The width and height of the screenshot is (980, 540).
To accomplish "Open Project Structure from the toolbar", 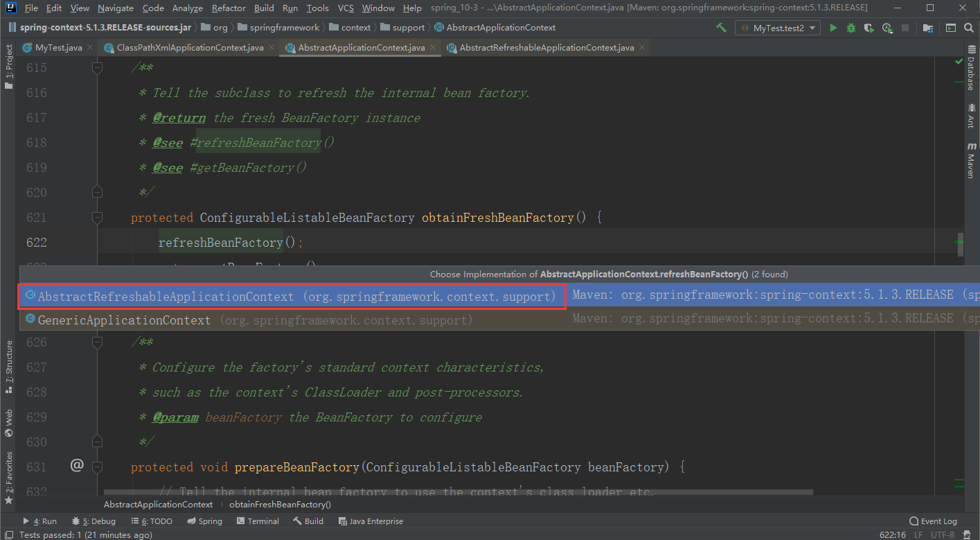I will [x=929, y=28].
